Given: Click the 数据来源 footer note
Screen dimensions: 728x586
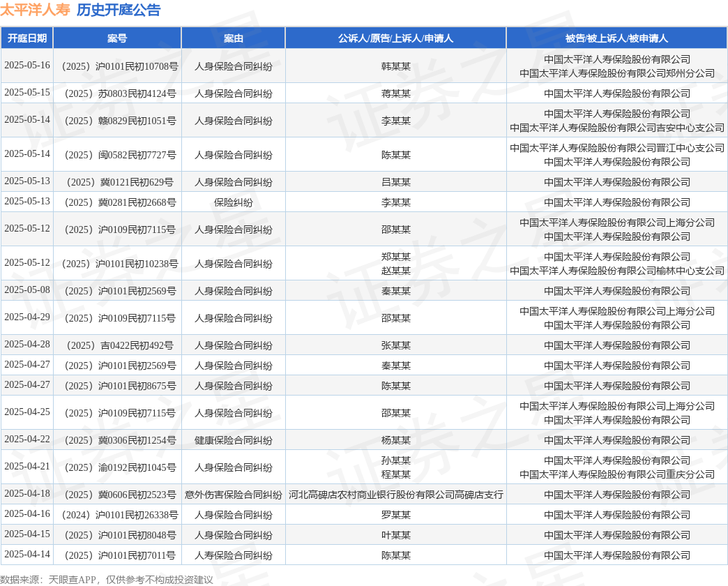Looking at the screenshot, I should click(x=106, y=580).
